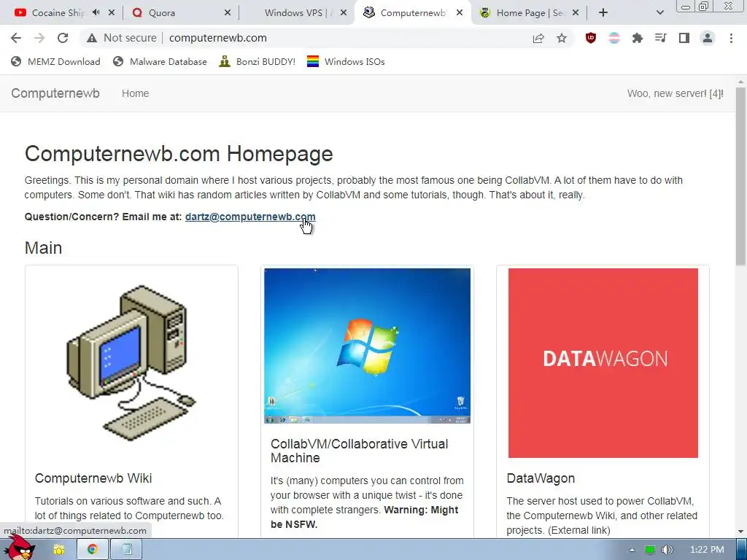This screenshot has width=747, height=560.
Task: Open the retro computer Wiki thumbnail
Action: (x=131, y=363)
